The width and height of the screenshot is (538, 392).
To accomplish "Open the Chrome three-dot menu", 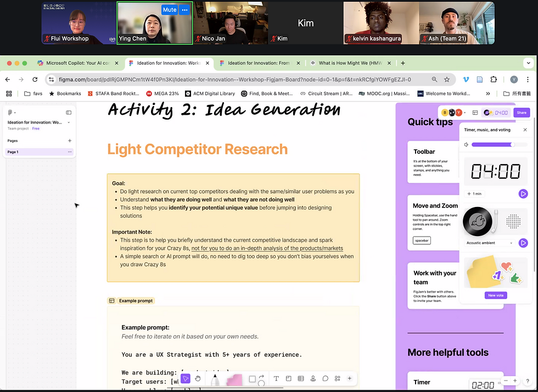I will pos(528,79).
